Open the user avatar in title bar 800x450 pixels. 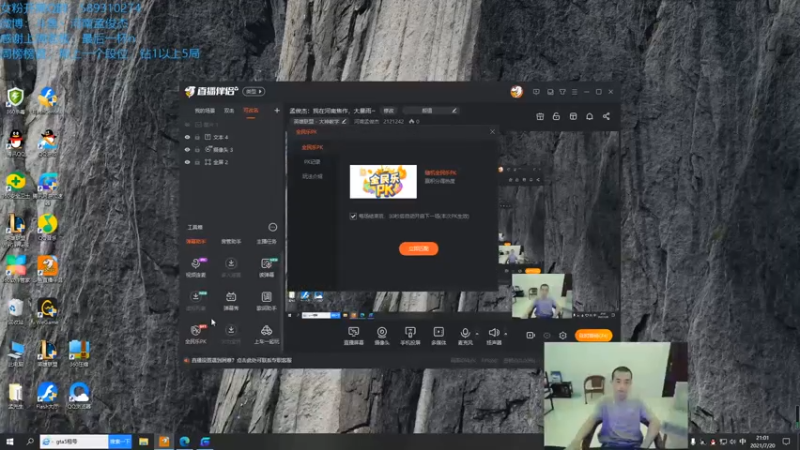click(516, 92)
